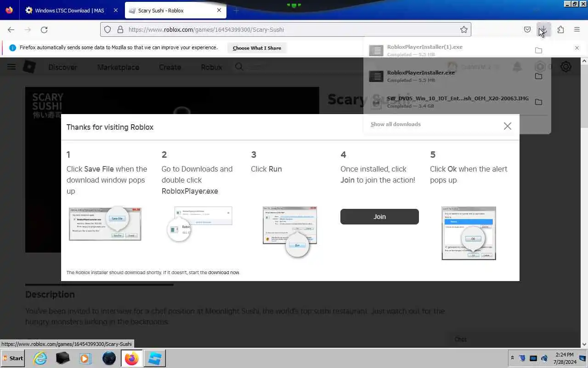Click the network tray icon
Image resolution: width=588 pixels, height=368 pixels.
(x=533, y=358)
